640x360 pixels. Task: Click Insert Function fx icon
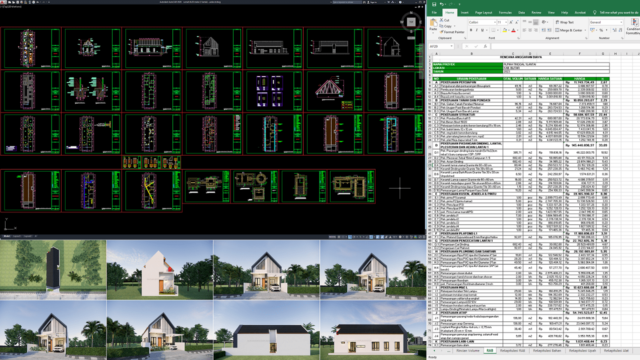(x=485, y=46)
